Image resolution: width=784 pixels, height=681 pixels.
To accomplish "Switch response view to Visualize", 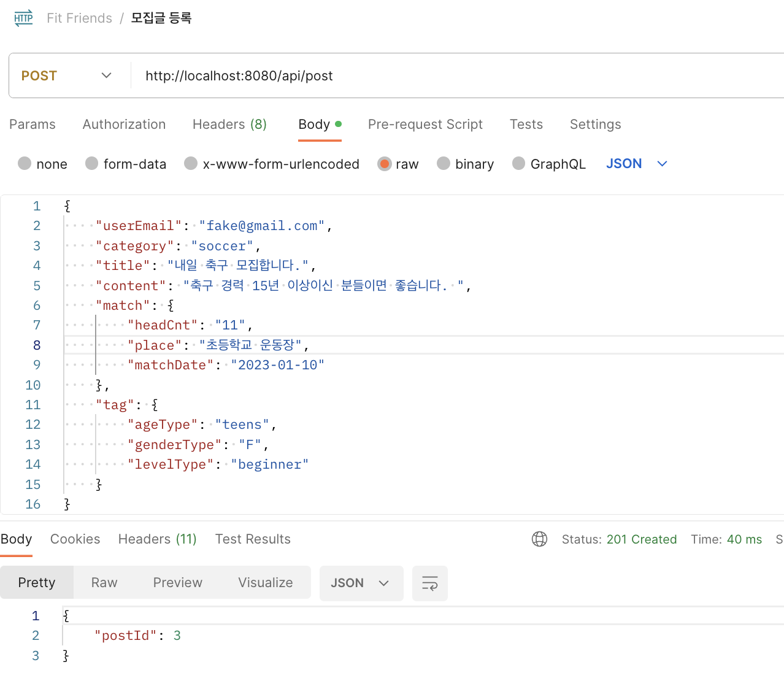I will (266, 583).
